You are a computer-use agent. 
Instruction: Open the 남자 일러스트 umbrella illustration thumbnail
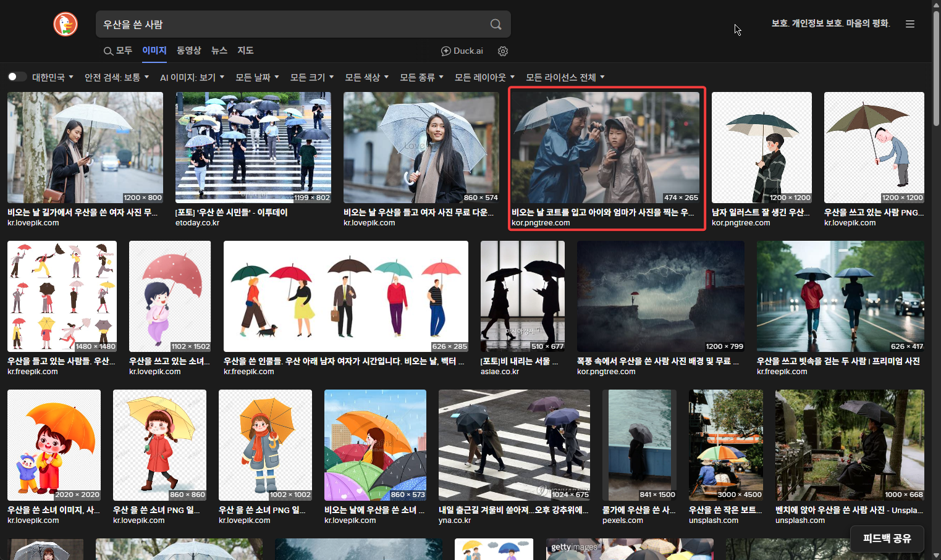click(762, 148)
